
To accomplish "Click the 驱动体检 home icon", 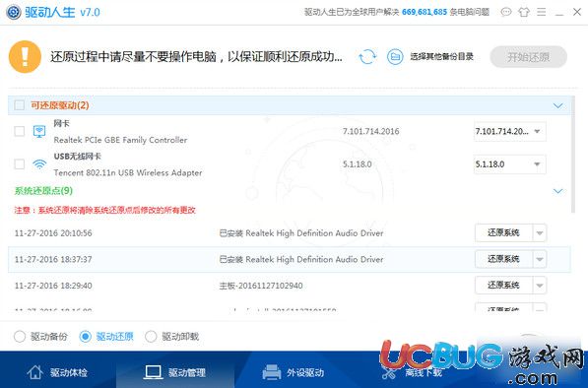I will [34, 372].
